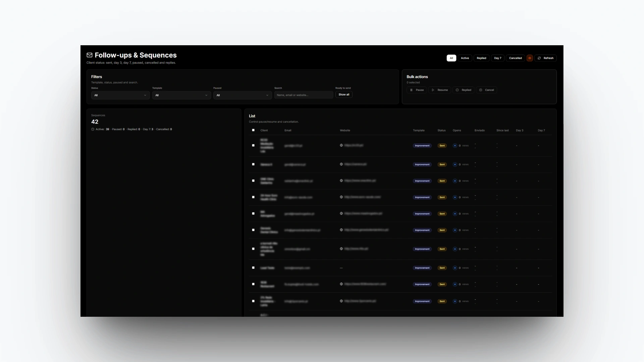
Task: Check the first client row checkbox
Action: tap(253, 145)
